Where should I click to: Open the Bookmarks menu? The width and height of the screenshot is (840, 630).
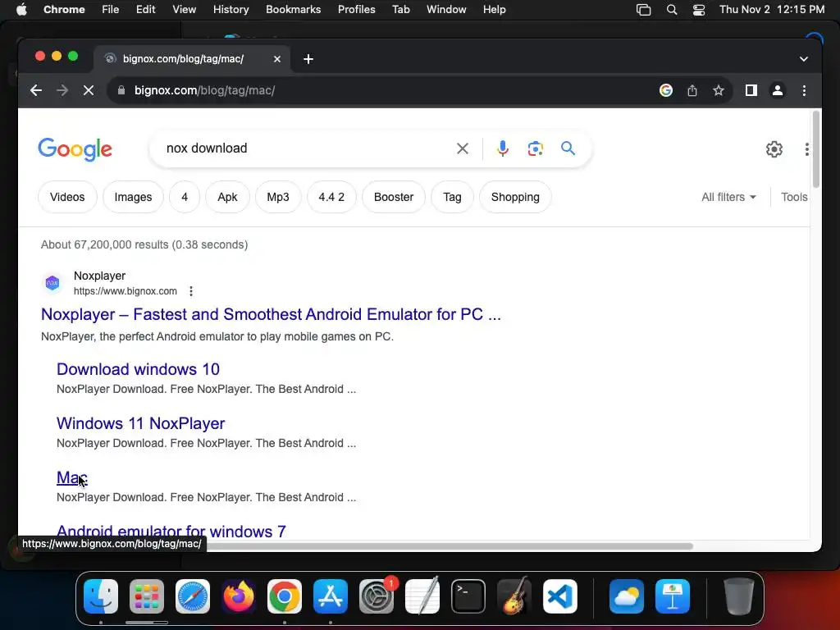pyautogui.click(x=293, y=9)
